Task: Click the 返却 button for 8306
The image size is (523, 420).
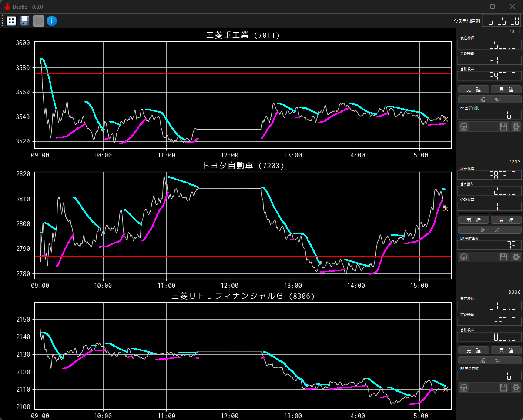Action: 490,360
